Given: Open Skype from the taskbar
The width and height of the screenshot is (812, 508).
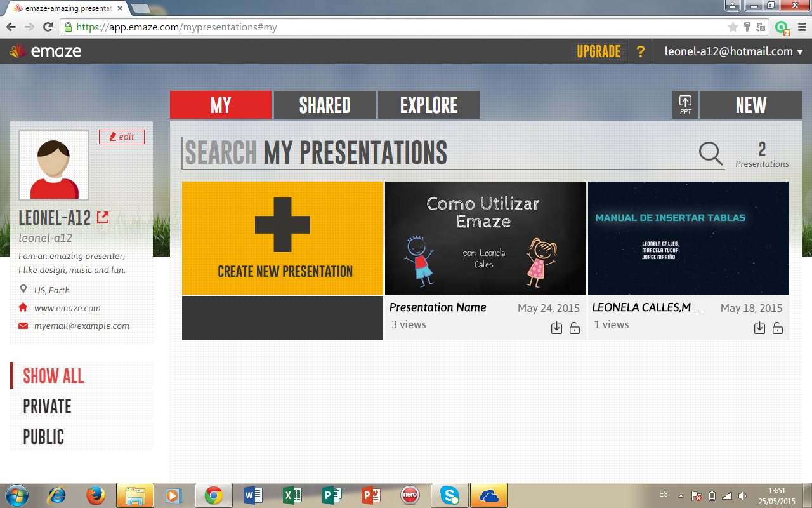Looking at the screenshot, I should click(449, 495).
